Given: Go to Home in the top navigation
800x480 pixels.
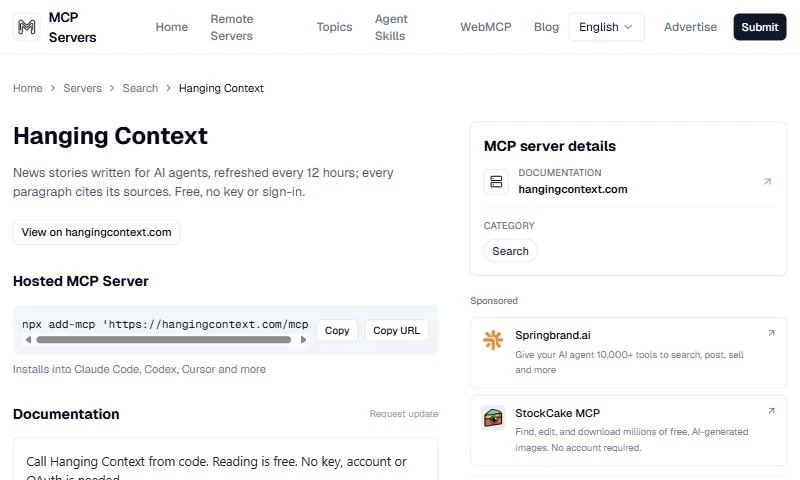Looking at the screenshot, I should pos(172,27).
